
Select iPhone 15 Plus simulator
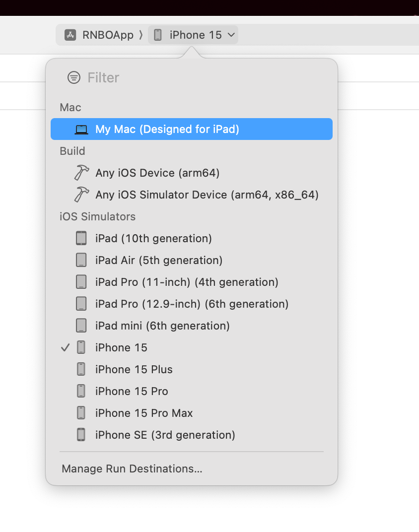pos(191,369)
